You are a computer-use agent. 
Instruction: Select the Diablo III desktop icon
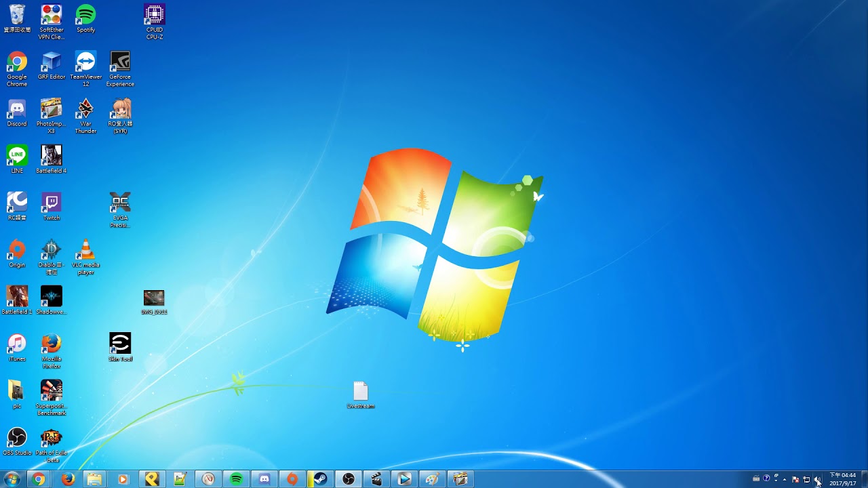[x=52, y=256]
